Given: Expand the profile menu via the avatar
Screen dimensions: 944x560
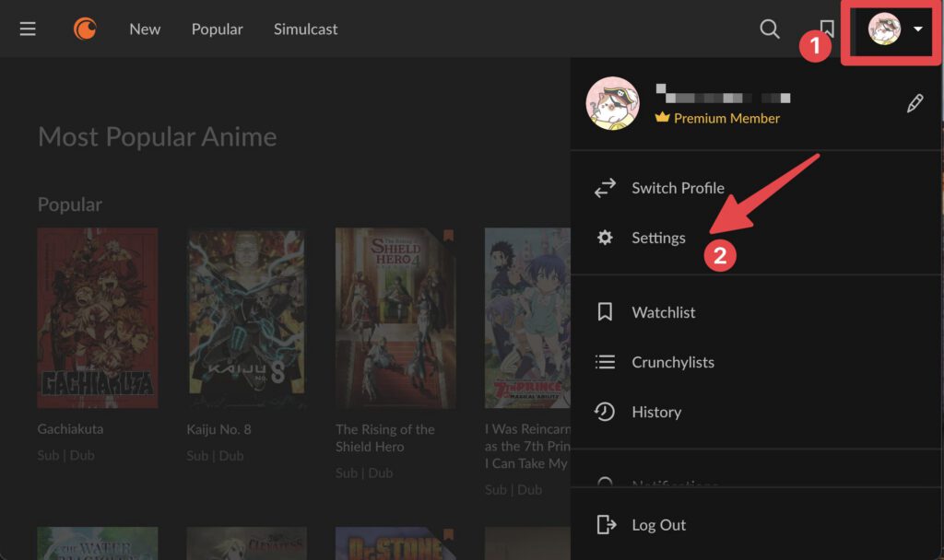Looking at the screenshot, I should (883, 29).
